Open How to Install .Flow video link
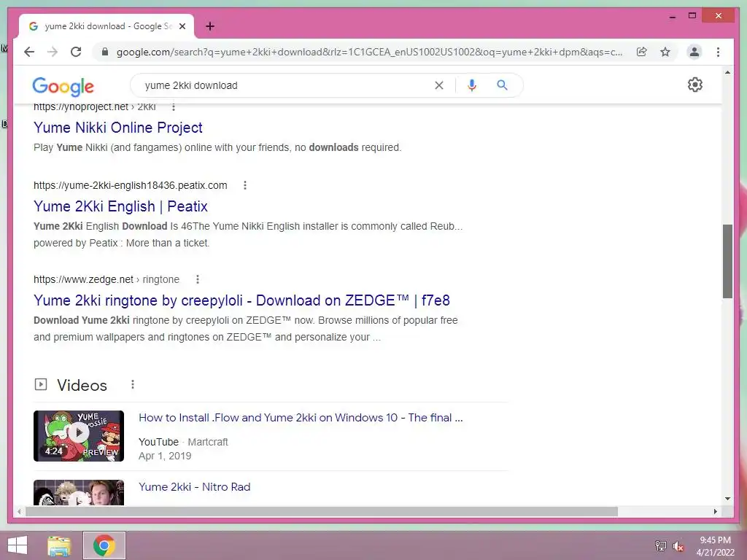 (301, 418)
